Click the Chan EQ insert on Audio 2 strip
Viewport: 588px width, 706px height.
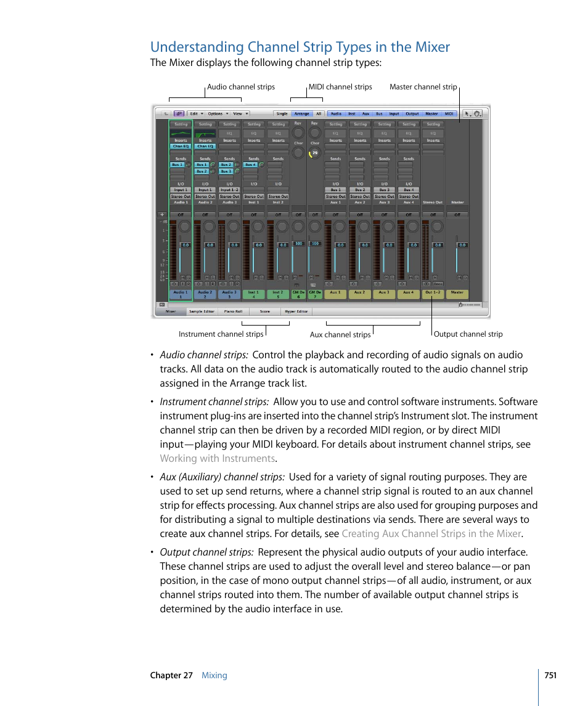click(205, 146)
